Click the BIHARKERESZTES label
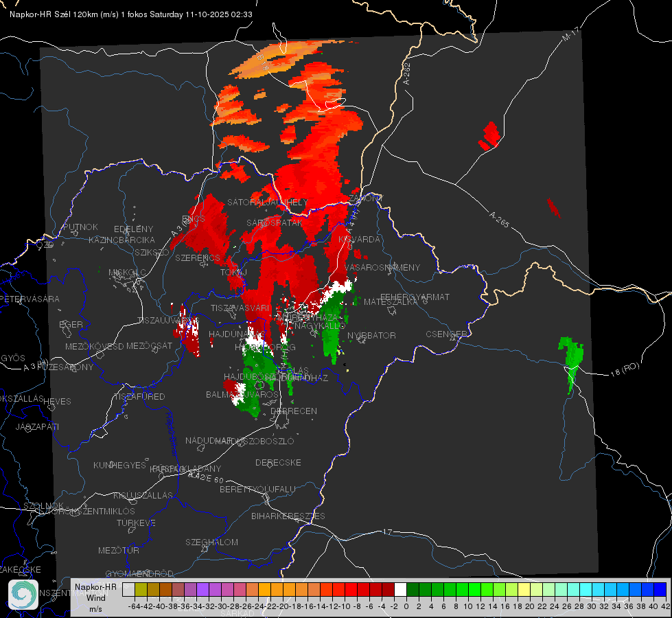Viewport: 672px width, 618px height. [x=288, y=516]
